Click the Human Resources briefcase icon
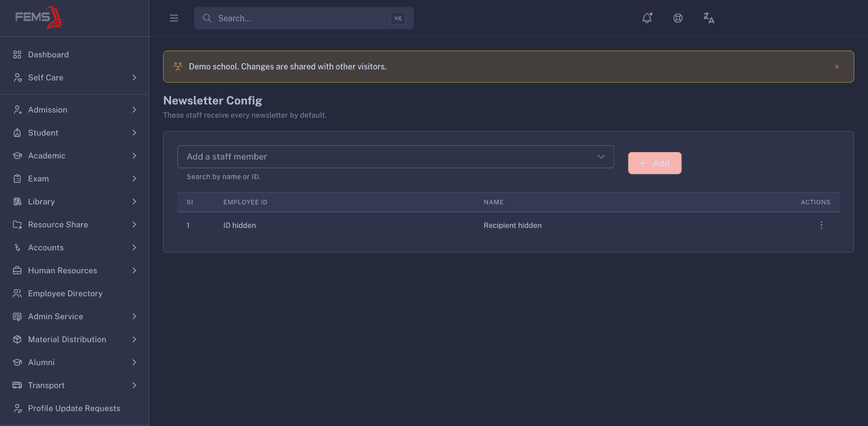 point(17,270)
